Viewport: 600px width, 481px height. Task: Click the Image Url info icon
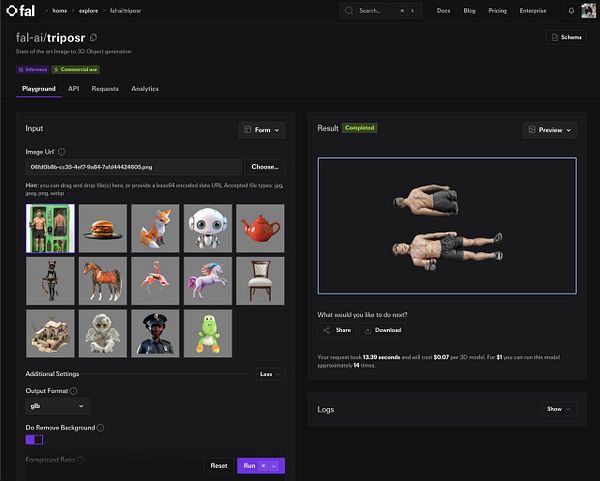click(x=62, y=152)
